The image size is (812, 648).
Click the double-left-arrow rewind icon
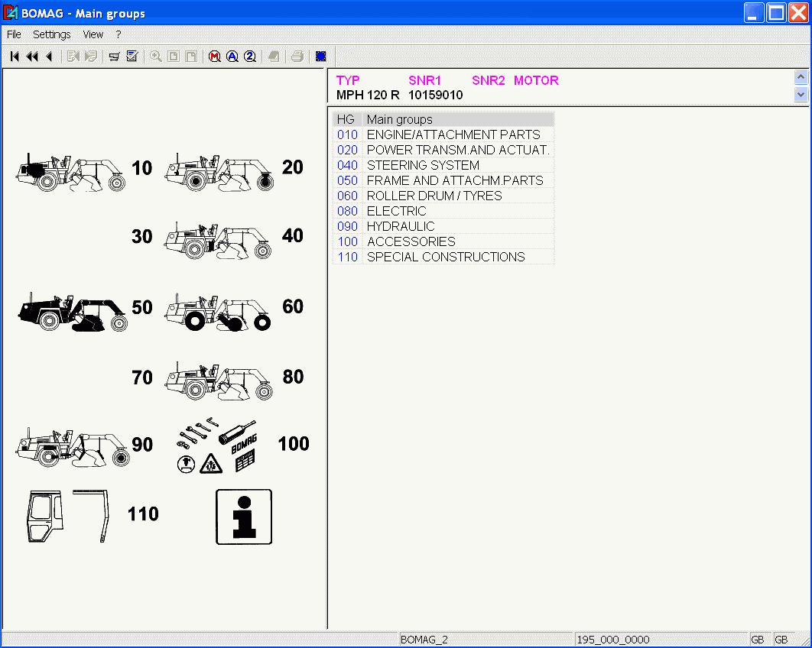pyautogui.click(x=32, y=57)
